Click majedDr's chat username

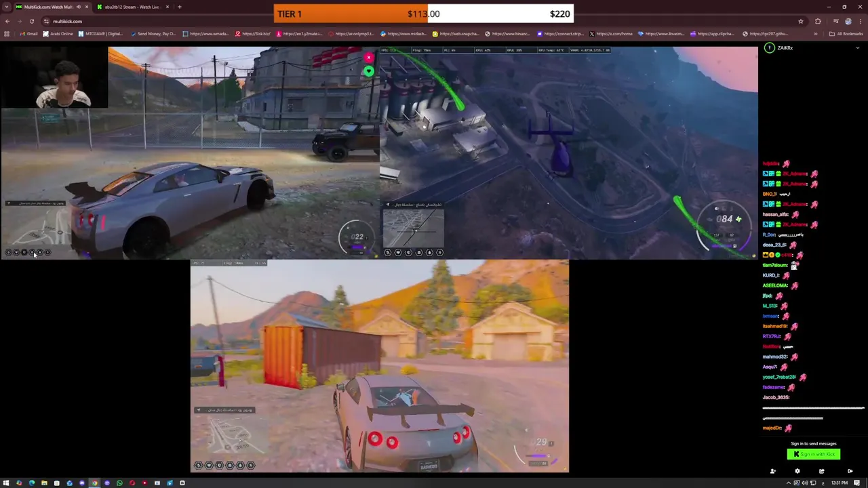coord(772,428)
